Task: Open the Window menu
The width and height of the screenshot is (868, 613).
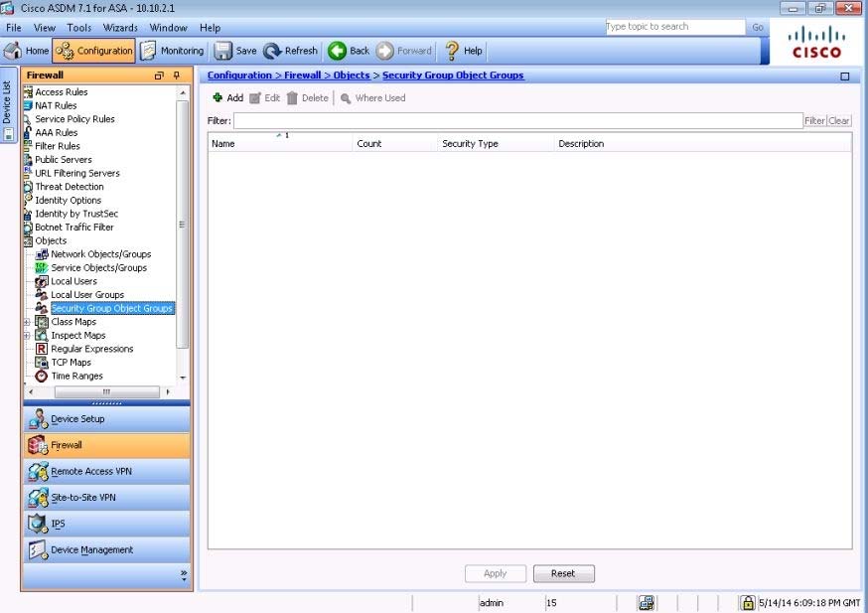Action: point(168,27)
